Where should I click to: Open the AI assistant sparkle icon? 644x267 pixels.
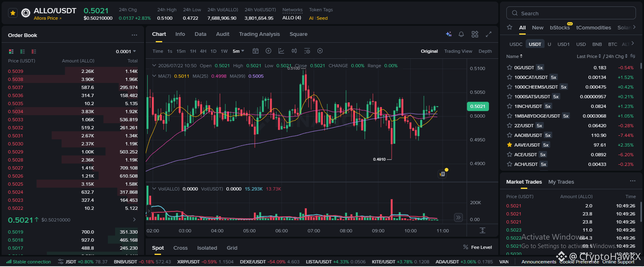(x=448, y=34)
